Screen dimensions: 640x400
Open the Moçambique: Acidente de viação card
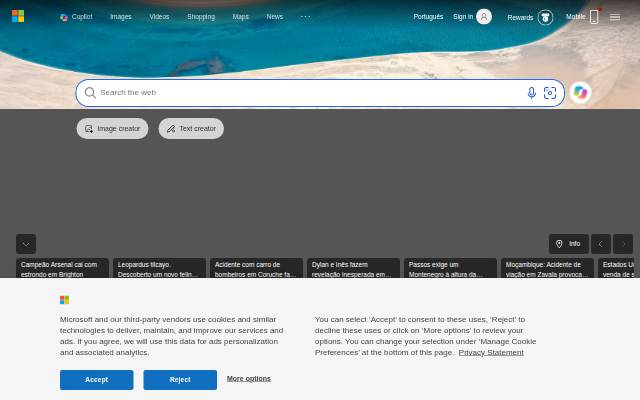pos(547,268)
